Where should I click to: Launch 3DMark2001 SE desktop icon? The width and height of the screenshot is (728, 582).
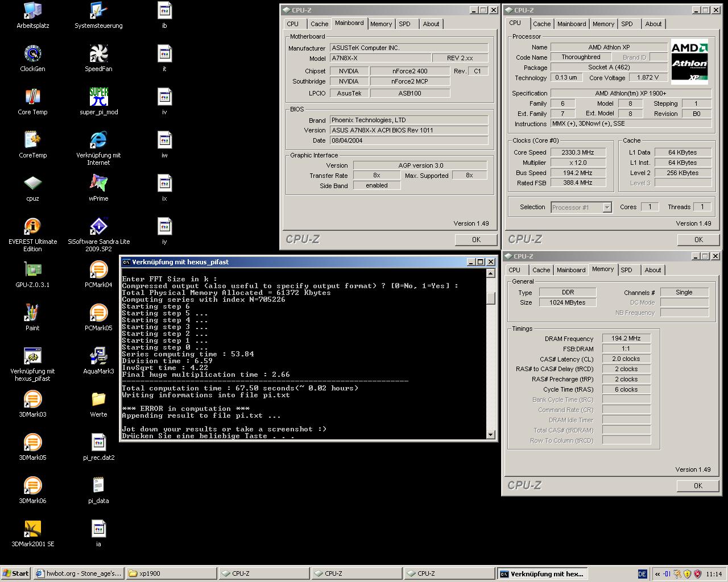(x=32, y=534)
